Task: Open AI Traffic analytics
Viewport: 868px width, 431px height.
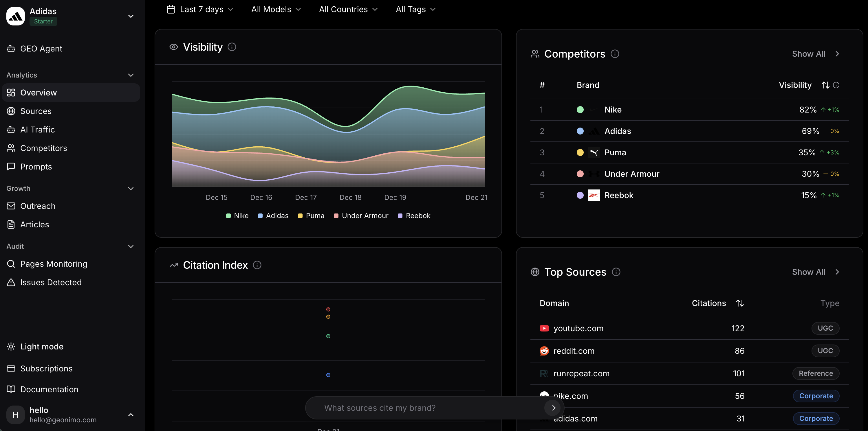Action: (37, 130)
